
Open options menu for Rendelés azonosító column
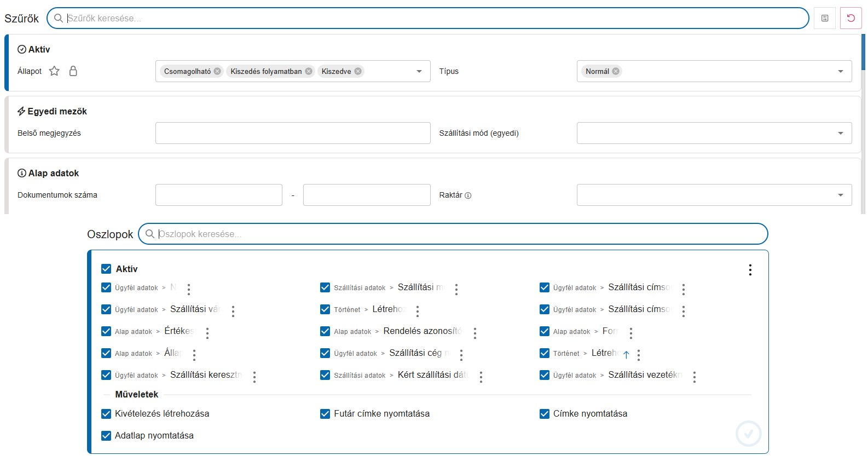click(x=474, y=333)
